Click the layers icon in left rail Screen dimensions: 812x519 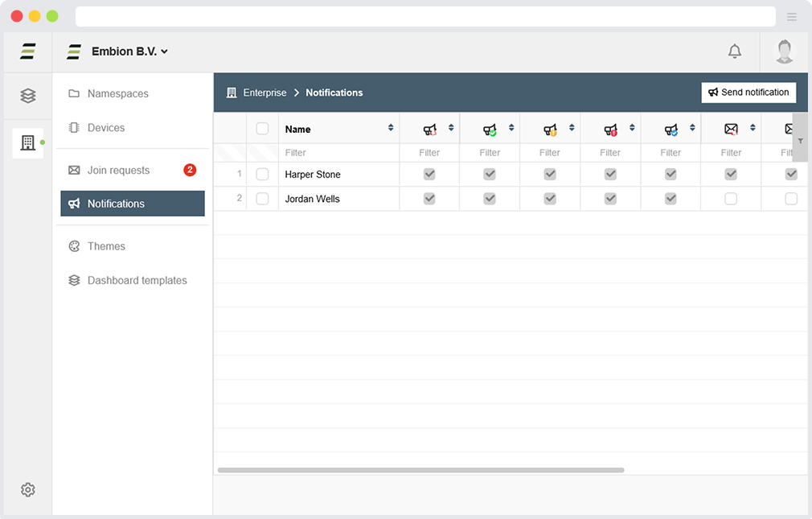coord(28,96)
